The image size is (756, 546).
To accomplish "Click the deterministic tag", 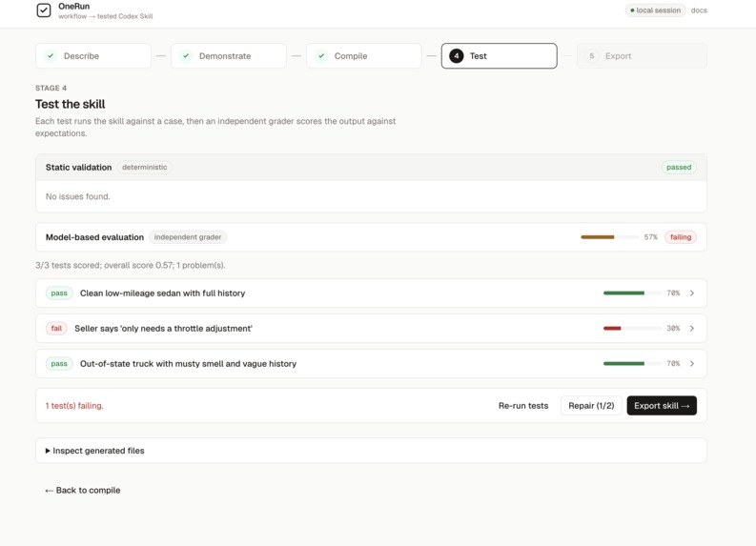I will (145, 167).
